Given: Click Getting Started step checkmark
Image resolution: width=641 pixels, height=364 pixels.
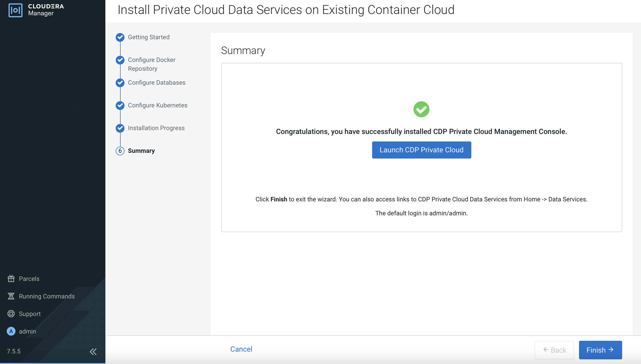Looking at the screenshot, I should (120, 37).
